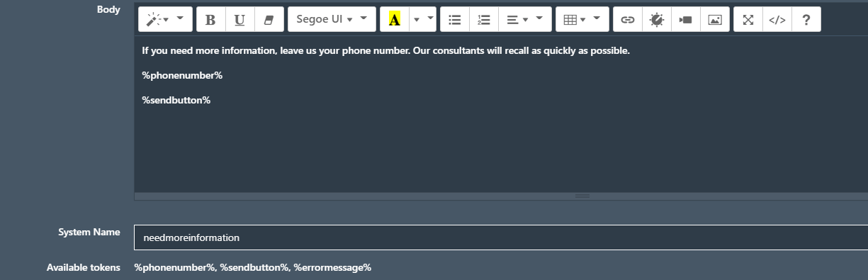Open the Segoe UI font family dropdown
Screen dimensions: 868x280
(x=332, y=20)
